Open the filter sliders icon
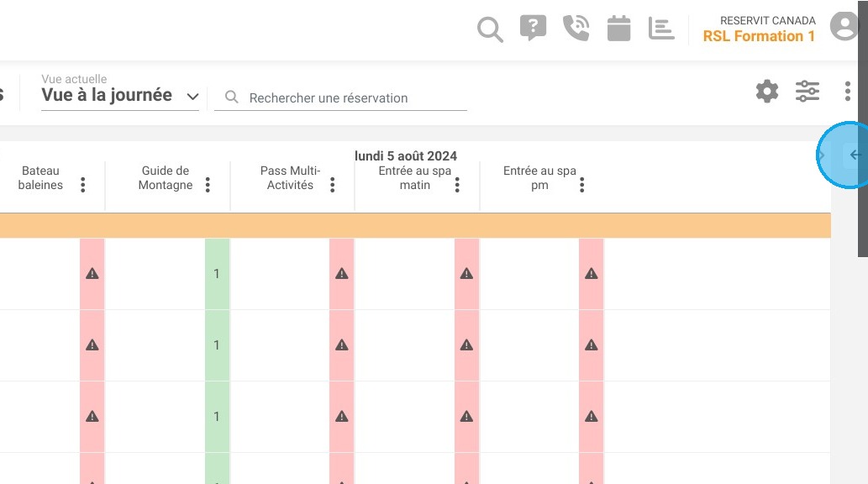This screenshot has width=868, height=484. 808,91
